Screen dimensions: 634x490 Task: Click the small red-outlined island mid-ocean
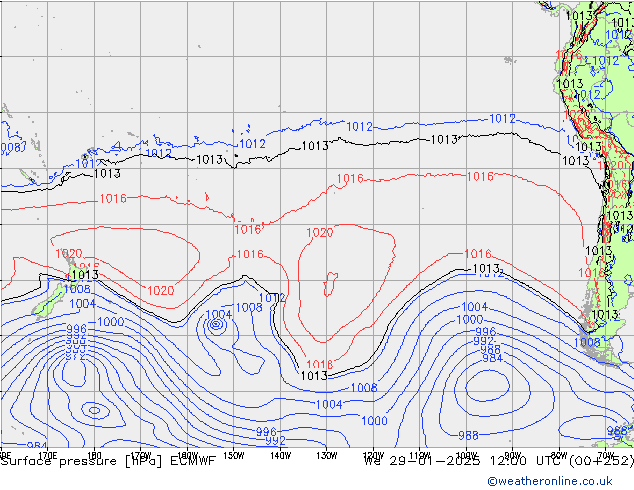click(329, 284)
